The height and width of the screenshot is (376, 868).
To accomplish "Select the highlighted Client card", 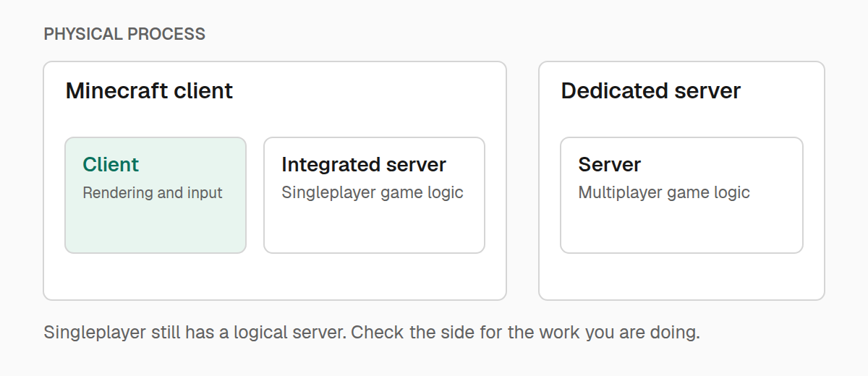I will click(156, 195).
